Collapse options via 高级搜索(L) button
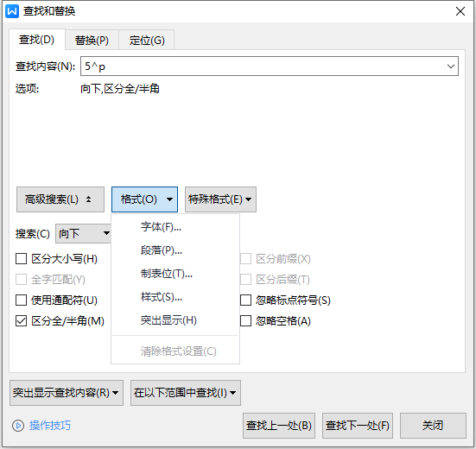This screenshot has height=449, width=476. [60, 199]
